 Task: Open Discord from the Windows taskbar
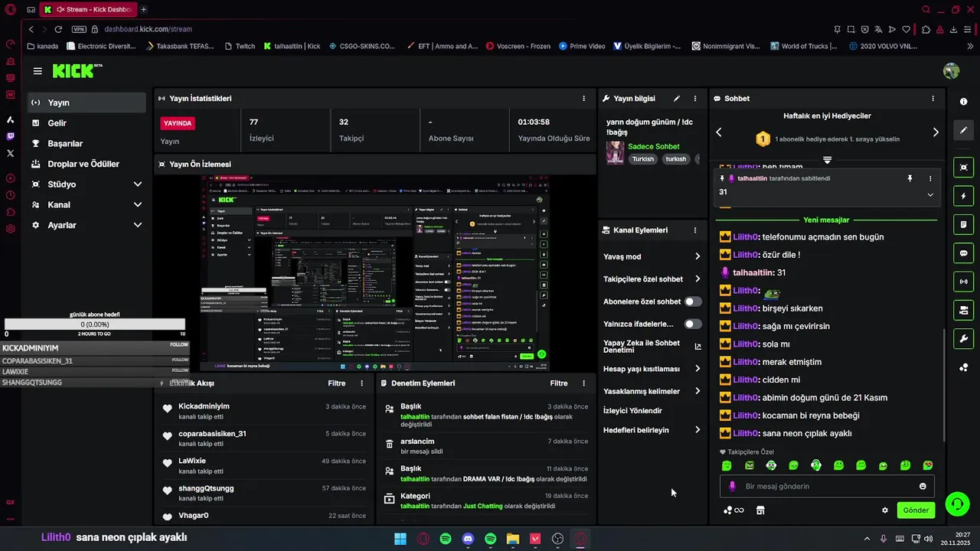pos(468,539)
